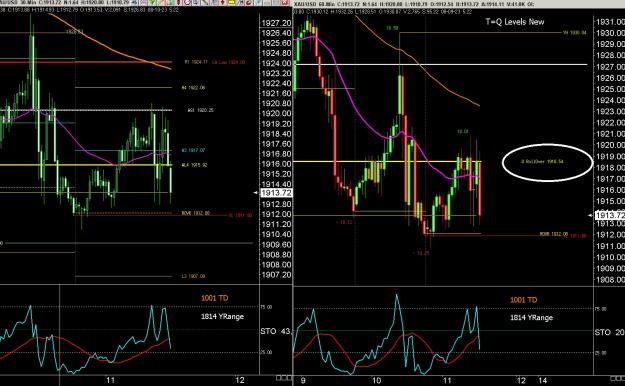Click 1924.00 on the left price axis
This screenshot has width=625, height=386.
[276, 63]
